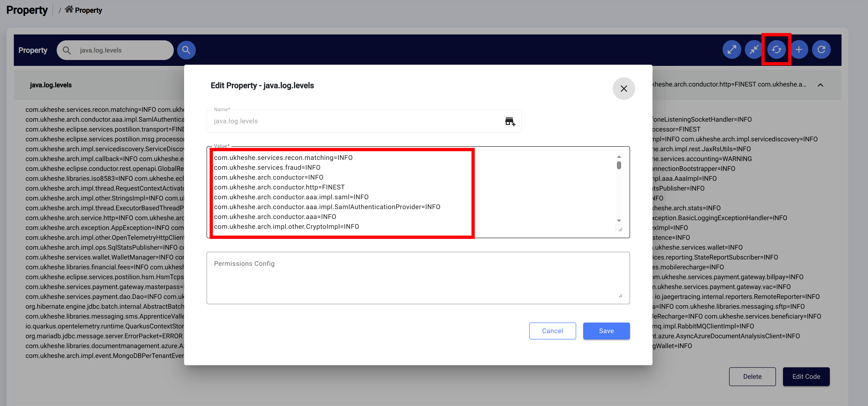Screen dimensions: 868x406
Task: Click the refresh icon in toolbar
Action: point(821,50)
